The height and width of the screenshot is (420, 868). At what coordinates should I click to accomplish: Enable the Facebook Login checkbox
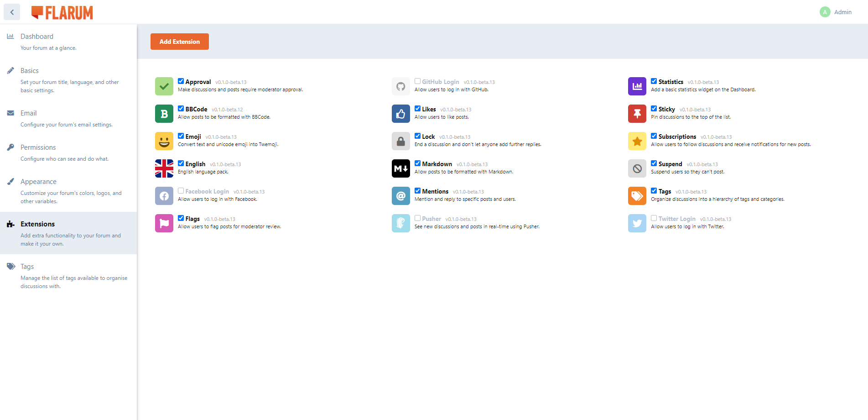[181, 191]
